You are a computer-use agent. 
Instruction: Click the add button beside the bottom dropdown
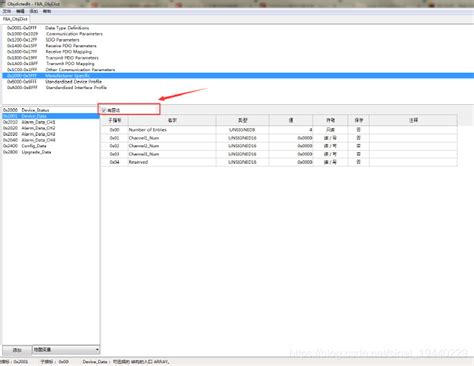(x=17, y=350)
